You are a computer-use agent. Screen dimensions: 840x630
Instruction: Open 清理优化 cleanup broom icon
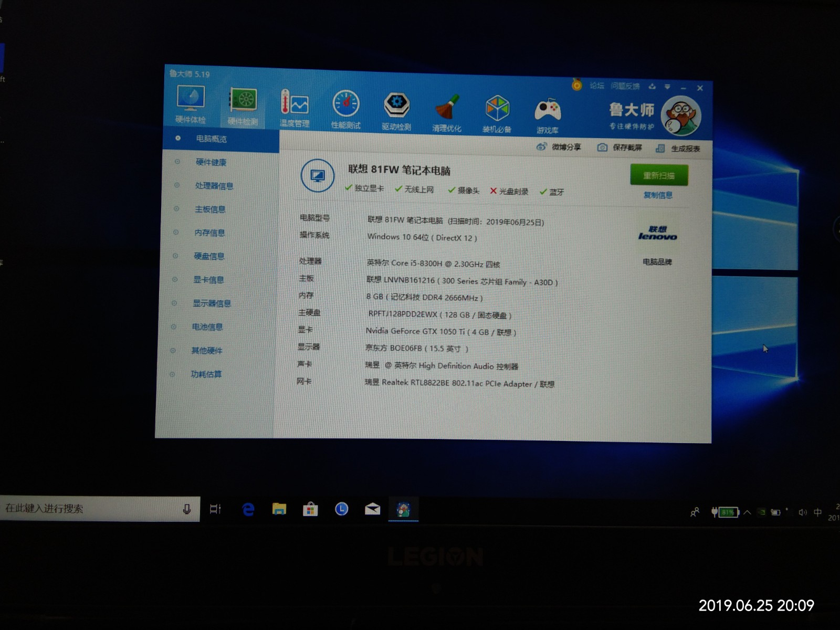(x=447, y=113)
